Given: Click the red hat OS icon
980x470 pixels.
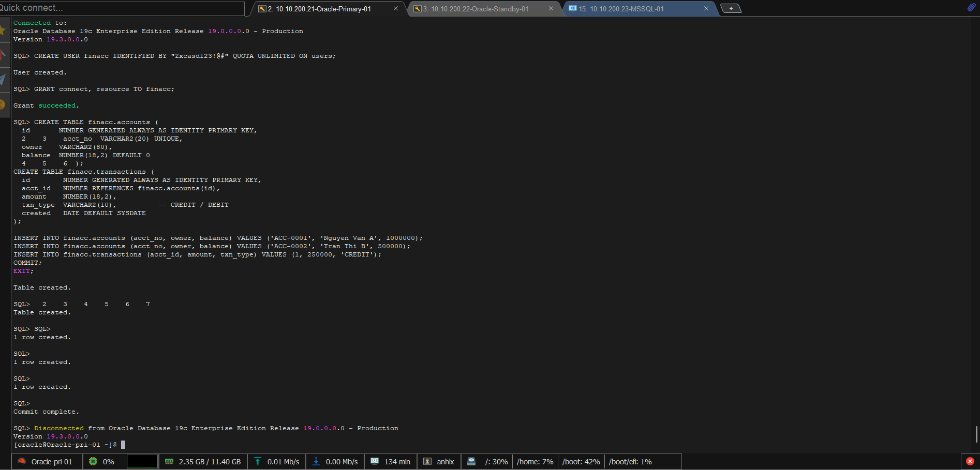Looking at the screenshot, I should point(22,461).
